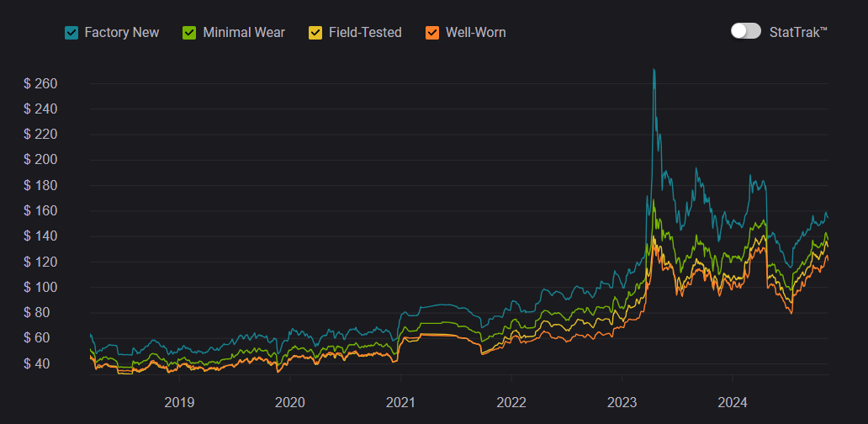This screenshot has width=868, height=424.
Task: Uncheck the Minimal Wear checkbox
Action: 190,33
